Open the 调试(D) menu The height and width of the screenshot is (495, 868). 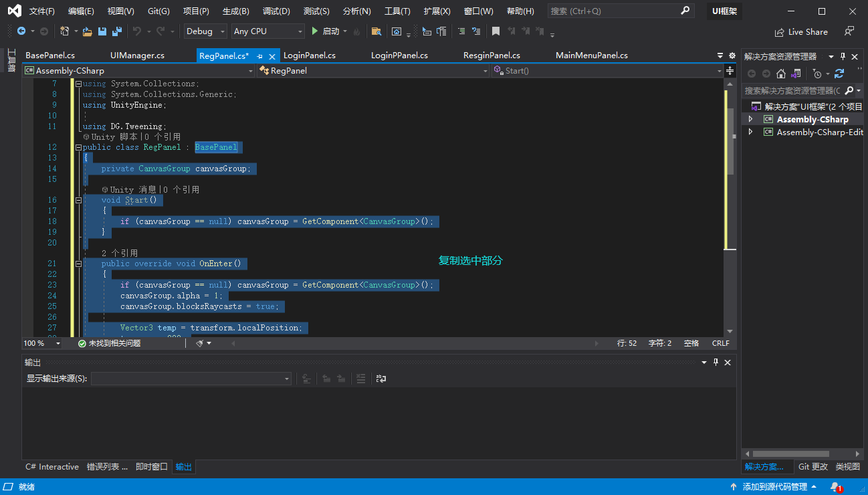click(276, 11)
